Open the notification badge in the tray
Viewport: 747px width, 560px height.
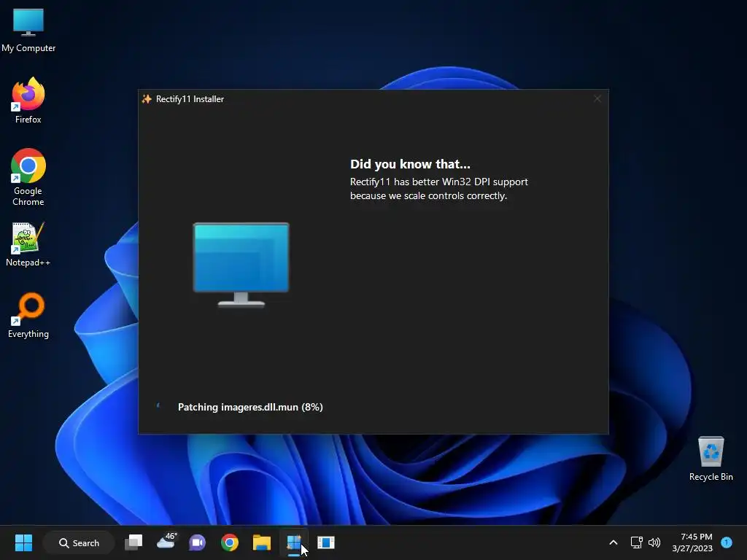727,542
